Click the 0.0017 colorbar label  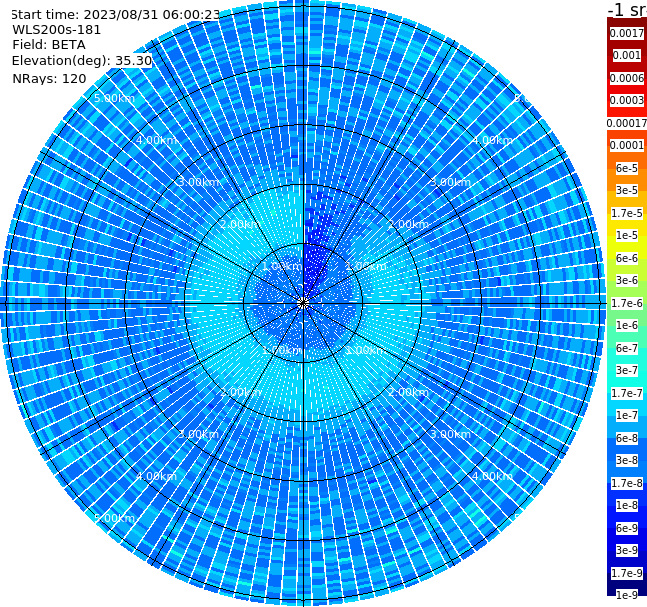[627, 33]
